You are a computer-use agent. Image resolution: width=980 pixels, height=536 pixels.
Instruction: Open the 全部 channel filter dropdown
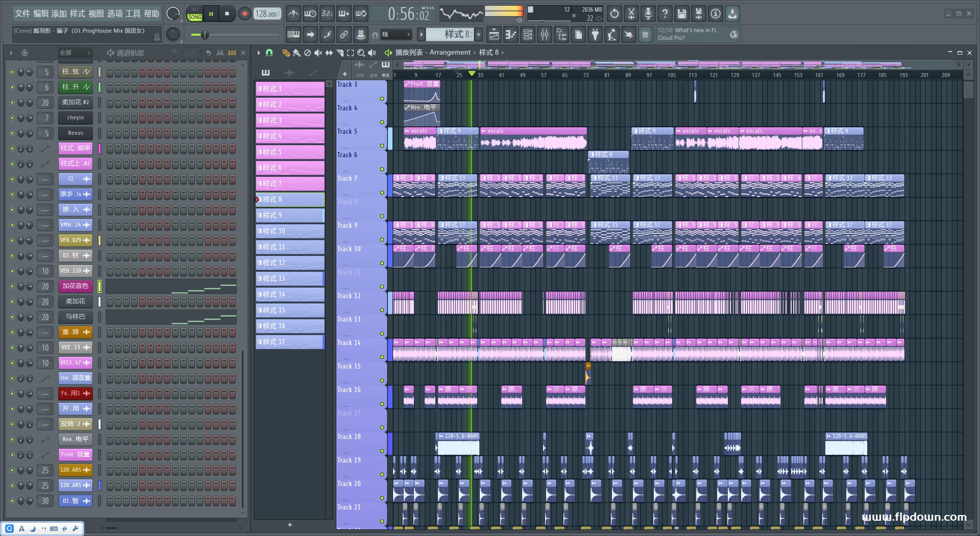[75, 53]
